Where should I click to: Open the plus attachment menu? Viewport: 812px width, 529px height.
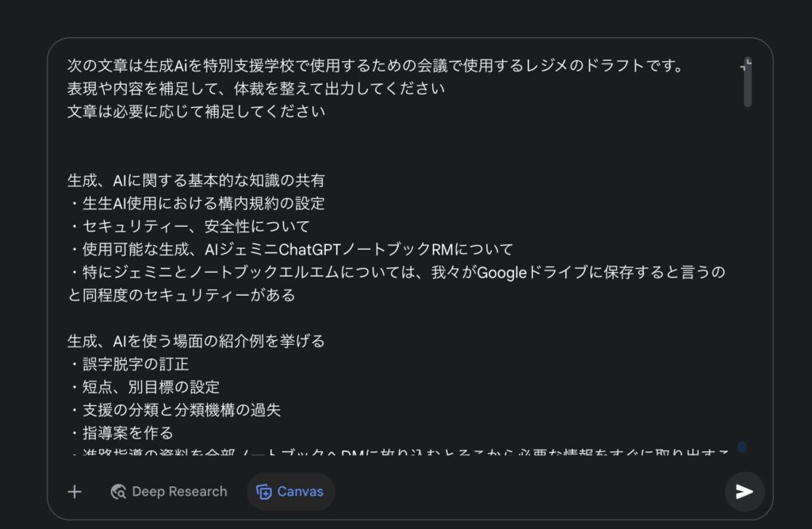coord(75,492)
